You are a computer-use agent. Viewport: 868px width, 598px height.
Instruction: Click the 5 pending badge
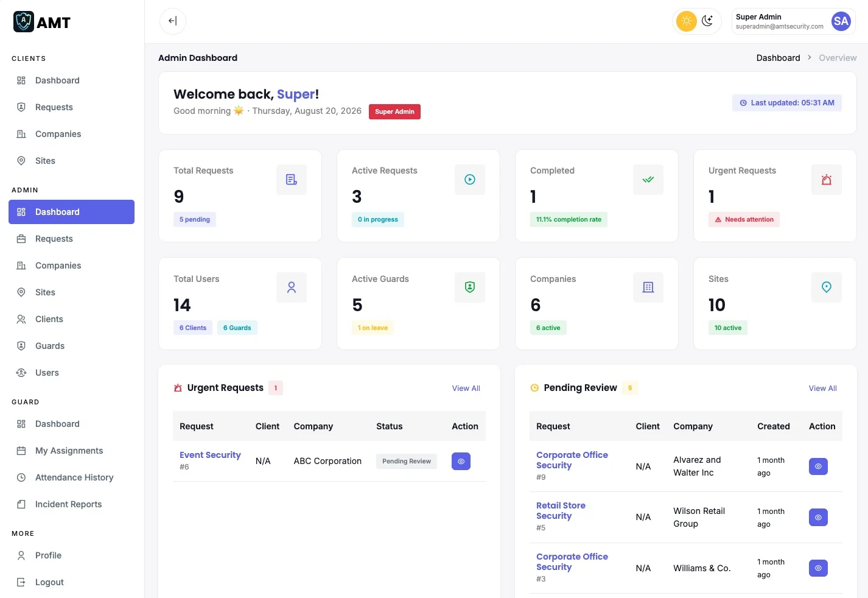[x=195, y=219]
